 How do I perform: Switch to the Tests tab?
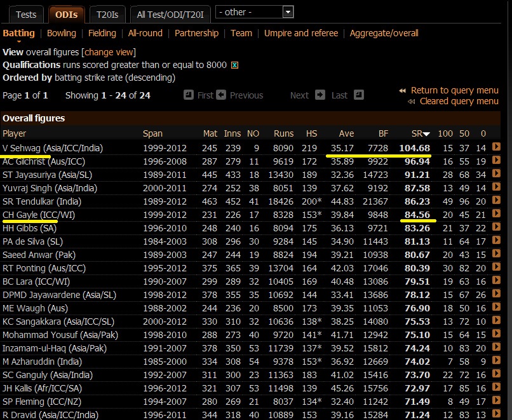[x=26, y=14]
